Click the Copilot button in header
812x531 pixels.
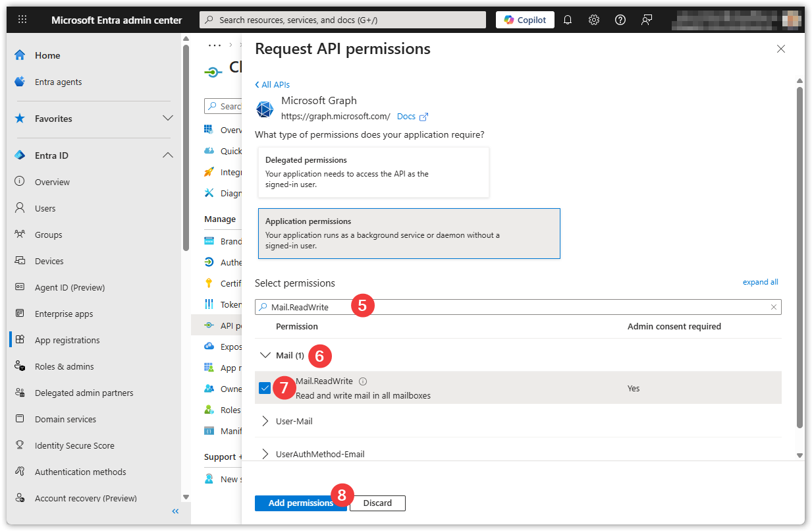pos(525,20)
